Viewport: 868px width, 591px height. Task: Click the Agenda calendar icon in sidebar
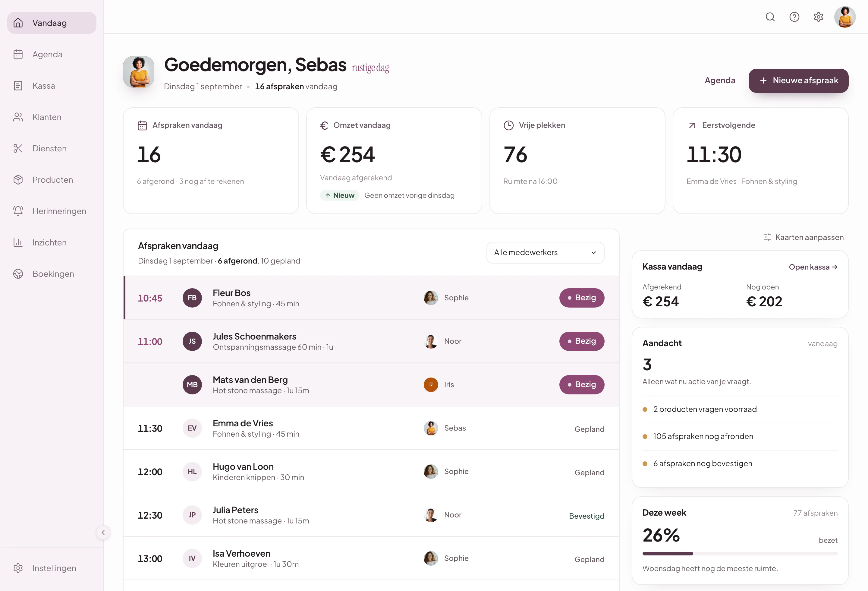[18, 54]
